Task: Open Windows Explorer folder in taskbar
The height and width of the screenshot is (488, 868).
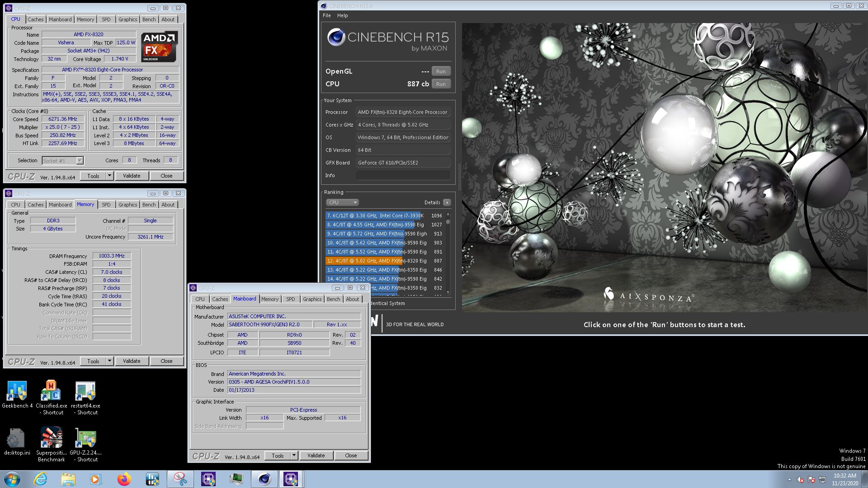Action: (68, 479)
